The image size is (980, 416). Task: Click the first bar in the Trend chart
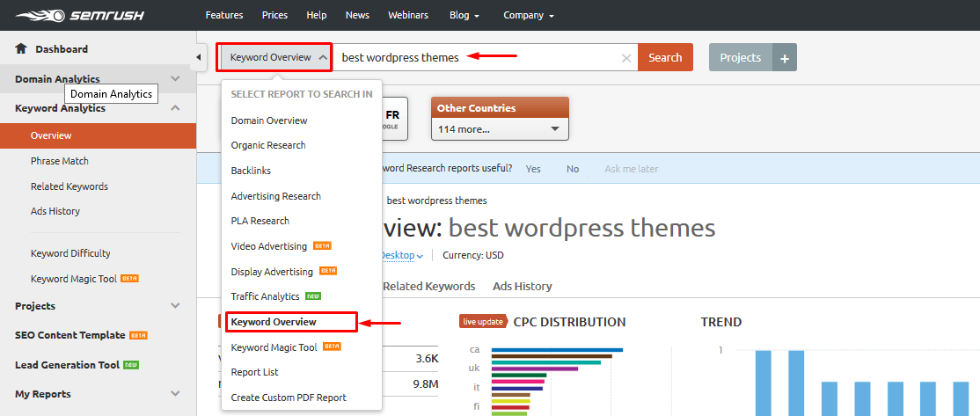click(763, 383)
